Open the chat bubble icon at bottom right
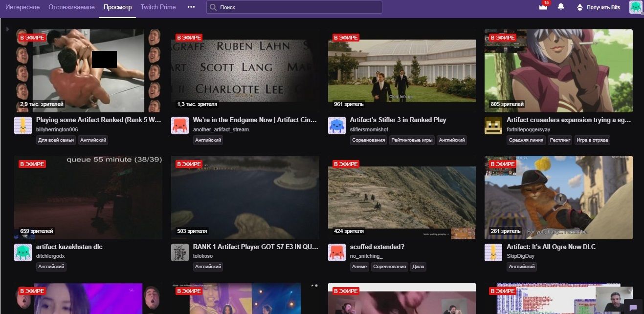 (633, 307)
